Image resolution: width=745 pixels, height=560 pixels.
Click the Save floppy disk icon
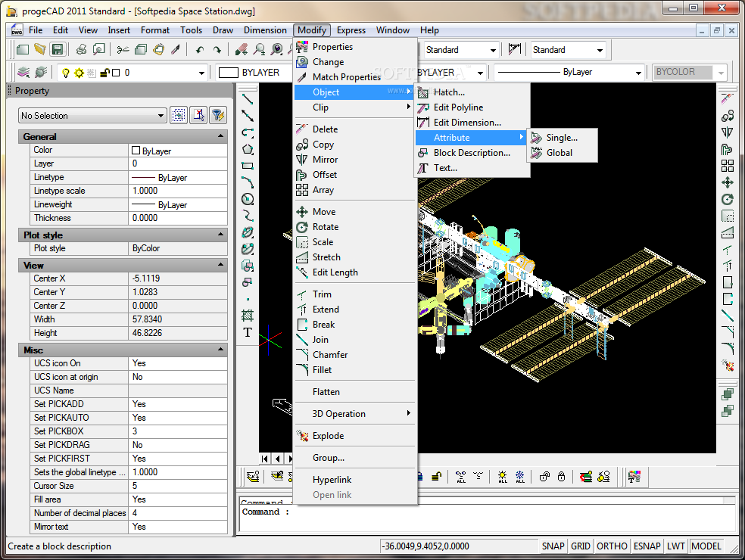(x=57, y=49)
